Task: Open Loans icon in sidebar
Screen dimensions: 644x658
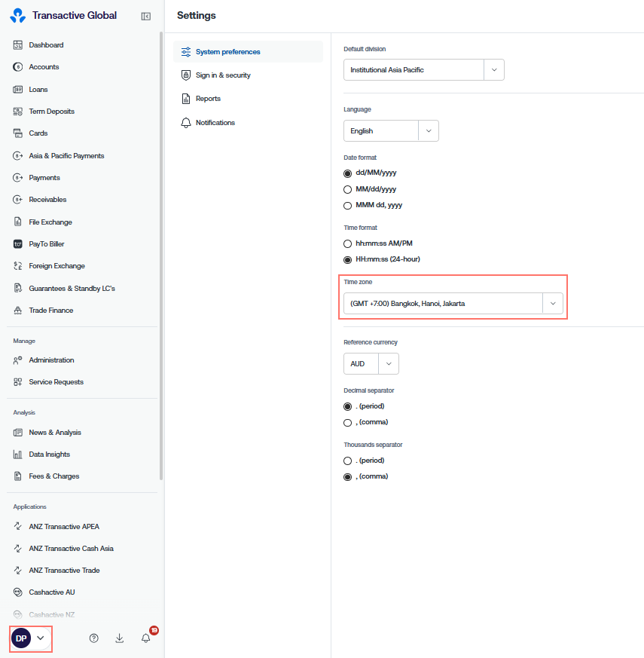Action: tap(17, 90)
